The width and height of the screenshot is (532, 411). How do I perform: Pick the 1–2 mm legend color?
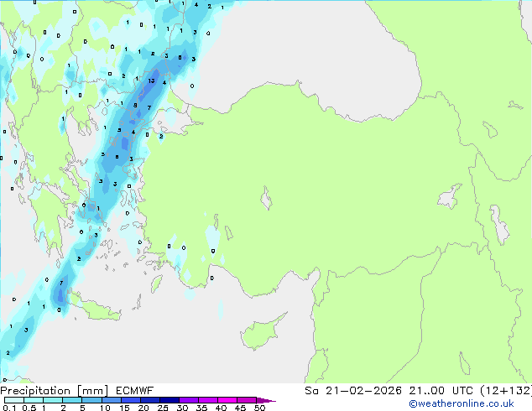click(x=53, y=400)
